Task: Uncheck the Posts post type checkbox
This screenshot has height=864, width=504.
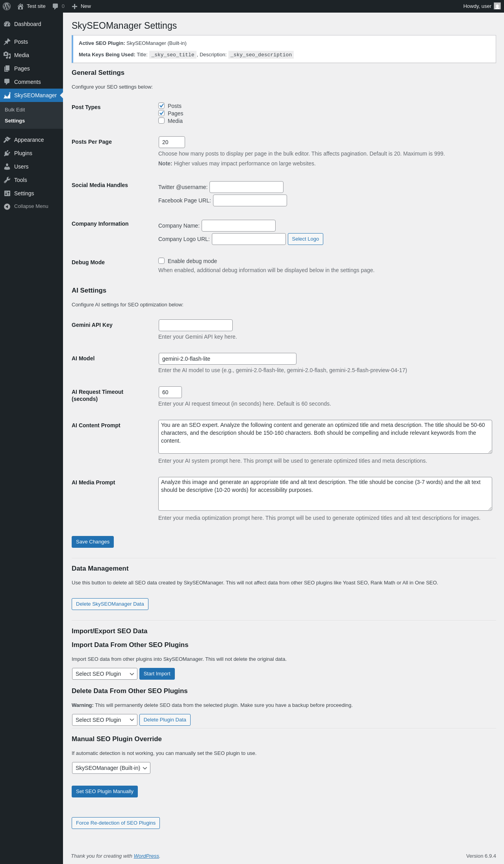Action: [161, 106]
